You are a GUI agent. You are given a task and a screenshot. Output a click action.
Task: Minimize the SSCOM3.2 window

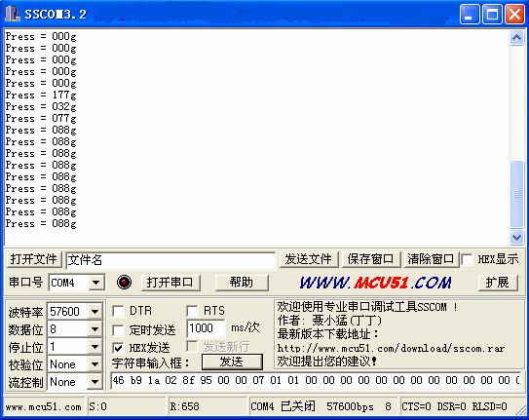470,15
